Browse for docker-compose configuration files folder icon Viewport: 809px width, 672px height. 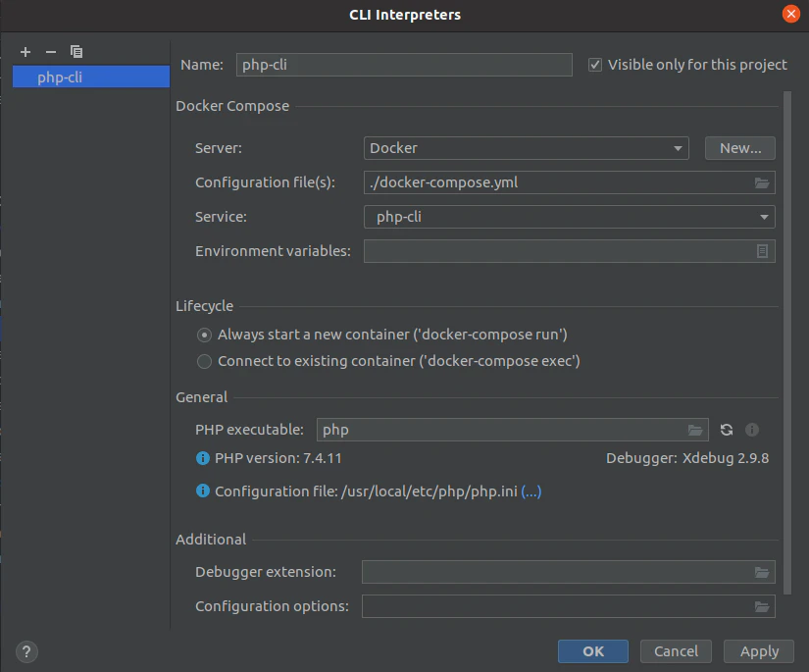click(x=762, y=182)
